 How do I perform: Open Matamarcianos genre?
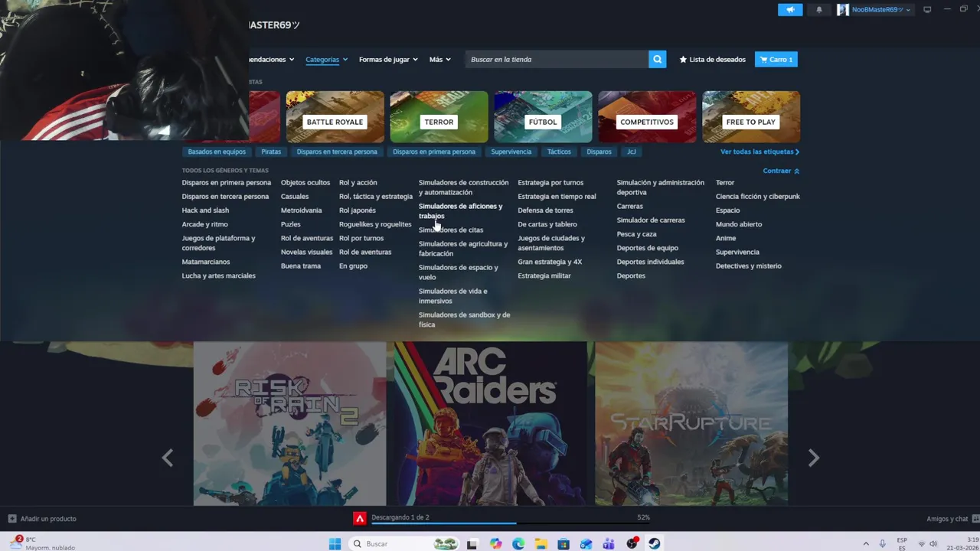[x=206, y=262]
